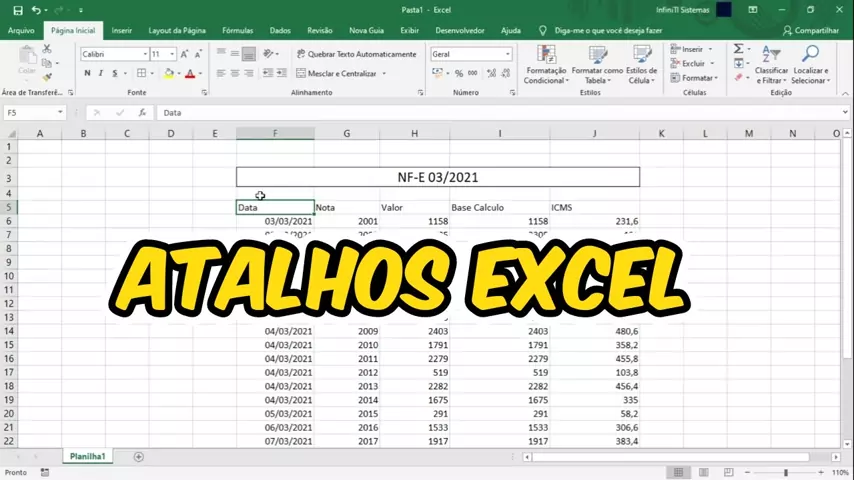Add a new sheet with plus icon
Image resolution: width=854 pixels, height=480 pixels.
tap(139, 457)
